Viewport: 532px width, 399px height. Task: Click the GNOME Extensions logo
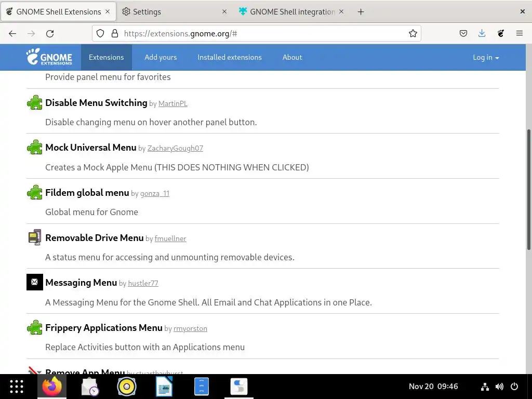tap(49, 57)
